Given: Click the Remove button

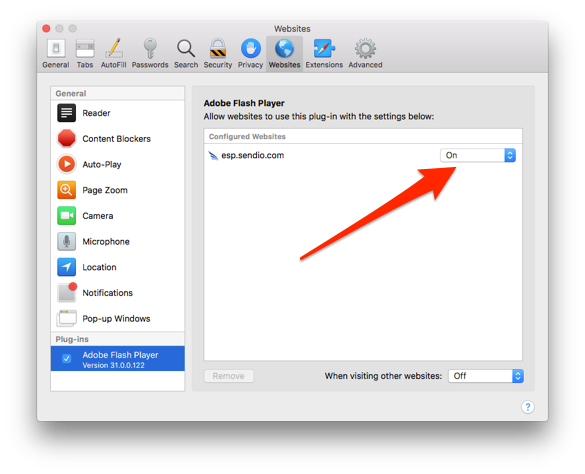Looking at the screenshot, I should [229, 376].
